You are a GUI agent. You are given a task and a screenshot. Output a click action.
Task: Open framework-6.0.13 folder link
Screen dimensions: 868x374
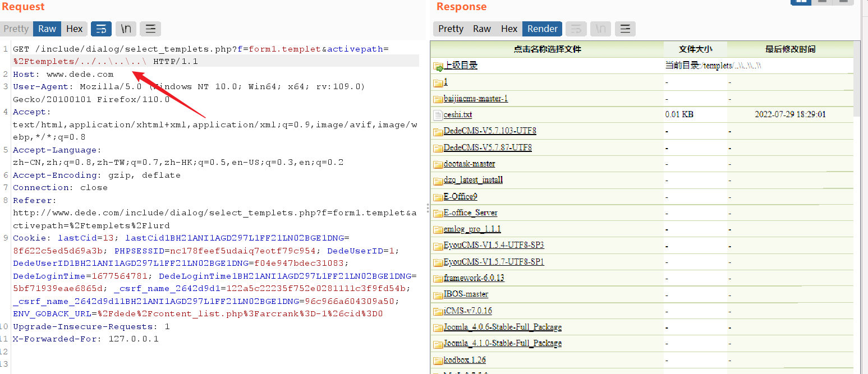coord(474,278)
